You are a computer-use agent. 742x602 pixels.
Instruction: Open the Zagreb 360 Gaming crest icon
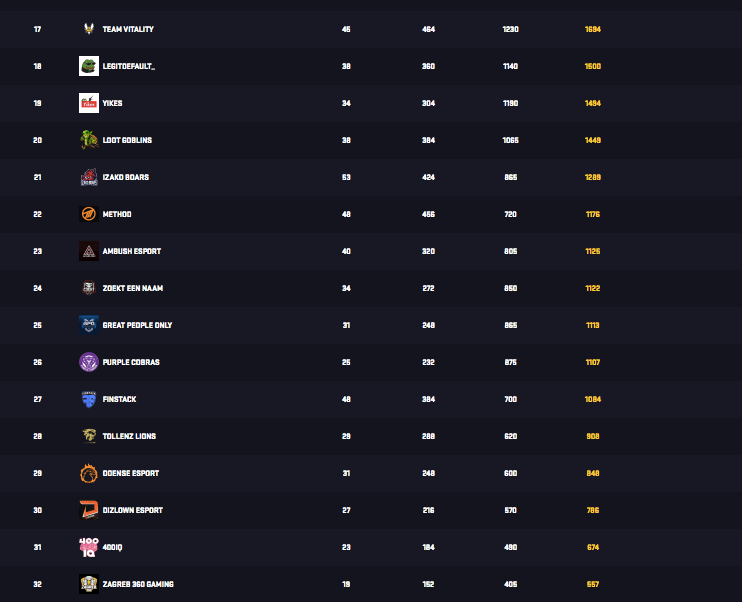88,584
